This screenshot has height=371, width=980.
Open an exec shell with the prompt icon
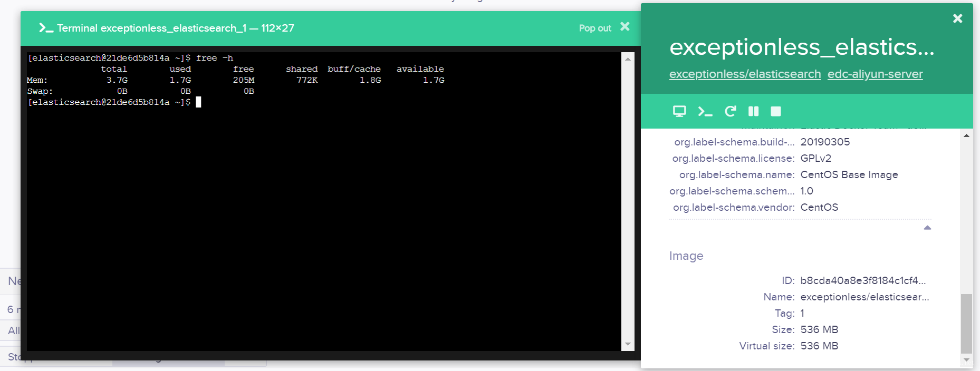click(x=705, y=111)
